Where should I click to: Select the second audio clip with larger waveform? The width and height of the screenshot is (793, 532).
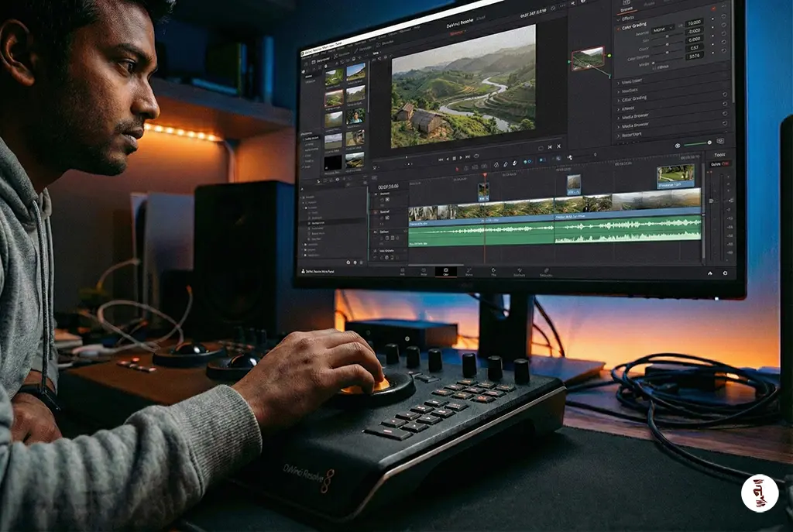point(628,230)
